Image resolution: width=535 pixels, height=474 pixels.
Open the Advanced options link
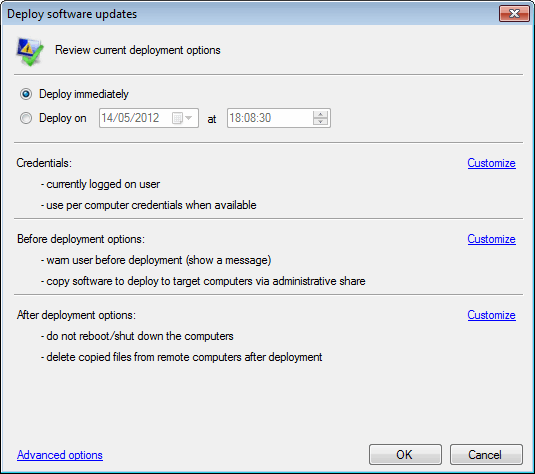coord(60,455)
